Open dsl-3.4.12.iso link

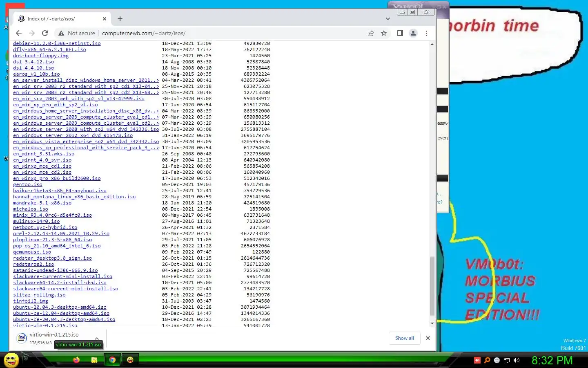click(x=33, y=62)
